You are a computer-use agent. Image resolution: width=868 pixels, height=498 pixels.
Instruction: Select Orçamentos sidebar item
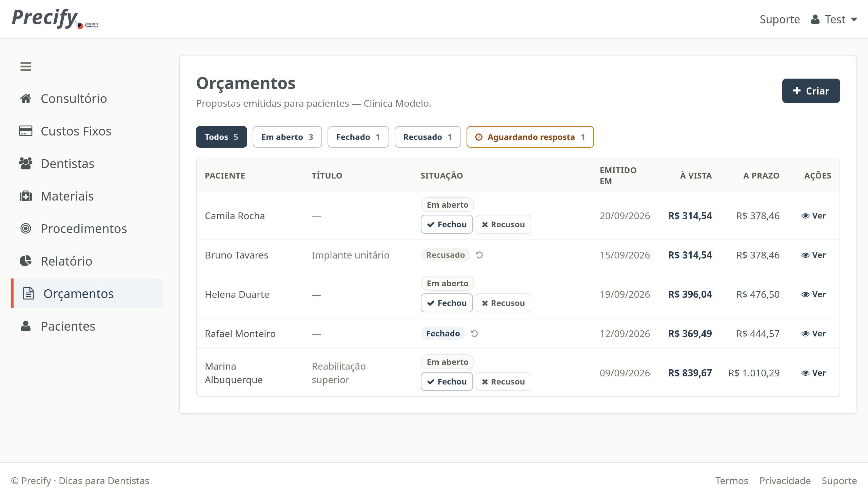(x=87, y=293)
